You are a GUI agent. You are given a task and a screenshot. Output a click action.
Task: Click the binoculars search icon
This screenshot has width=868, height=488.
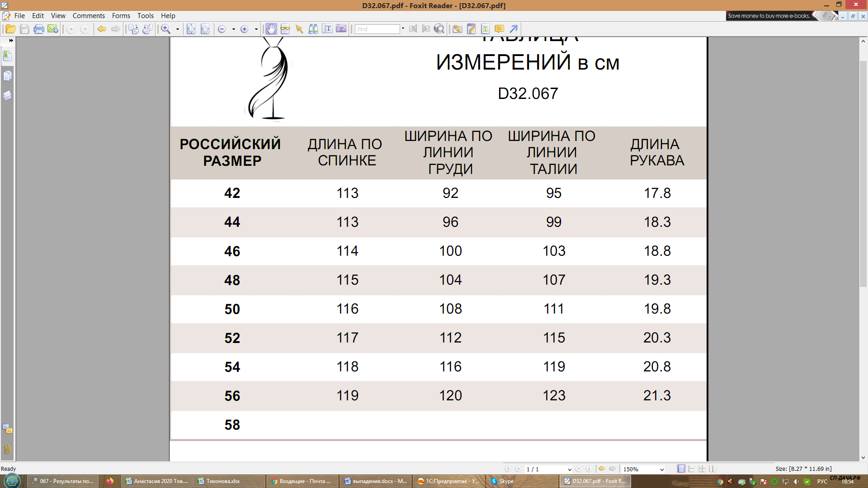click(x=313, y=29)
